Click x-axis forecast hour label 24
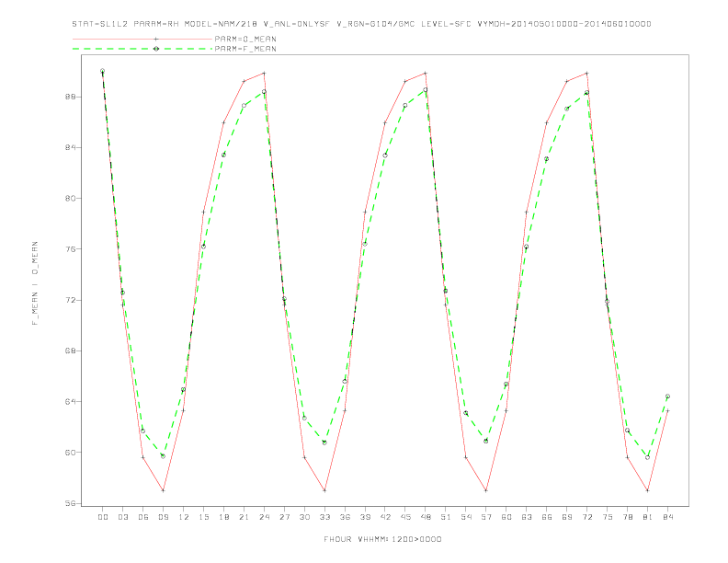 click(x=264, y=517)
